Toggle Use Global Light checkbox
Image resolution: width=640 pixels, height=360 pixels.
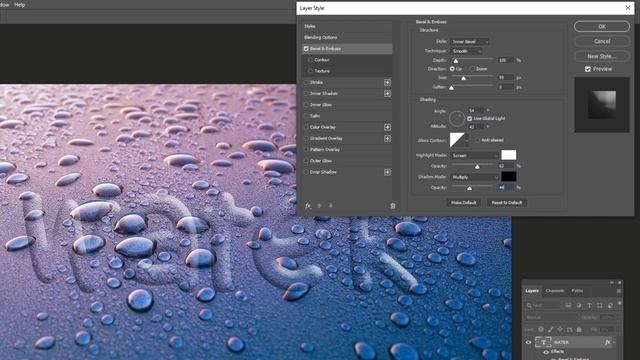pyautogui.click(x=469, y=119)
